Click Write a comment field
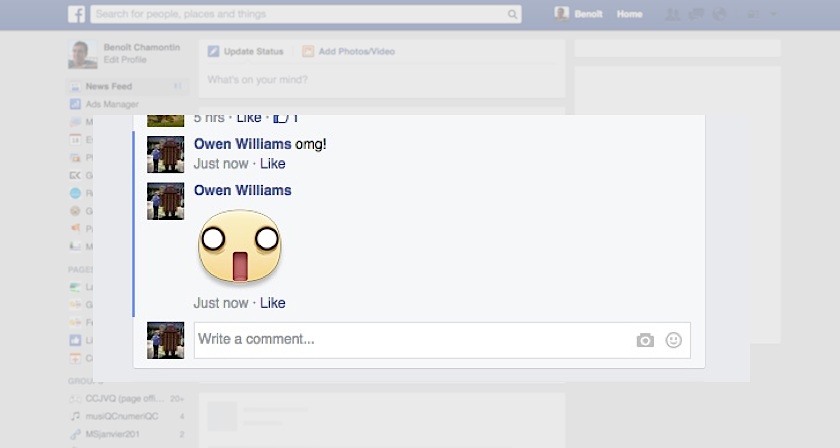840x448 pixels. (x=442, y=340)
